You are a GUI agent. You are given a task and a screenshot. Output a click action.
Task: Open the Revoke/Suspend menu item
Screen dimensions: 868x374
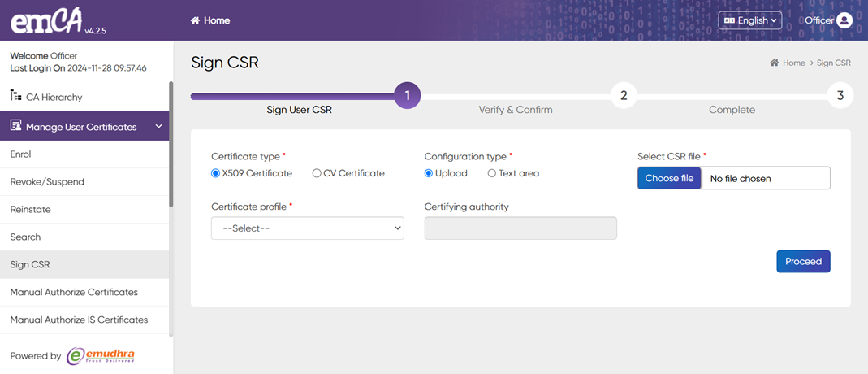[x=47, y=182]
